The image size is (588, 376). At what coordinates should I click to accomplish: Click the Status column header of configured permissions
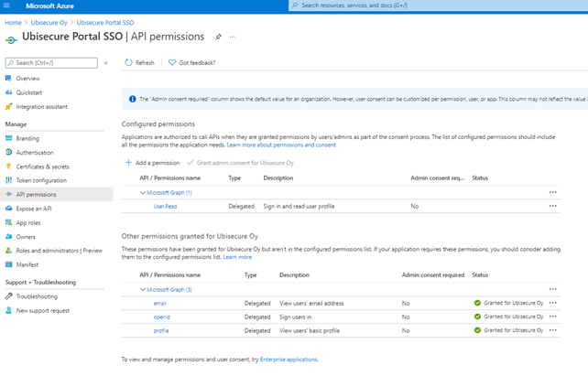point(480,177)
